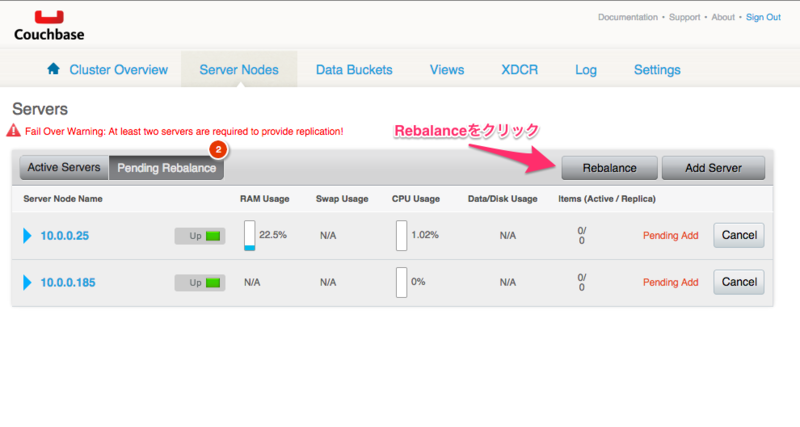Click the Swap Usage column header
The image size is (800, 427).
tap(342, 199)
